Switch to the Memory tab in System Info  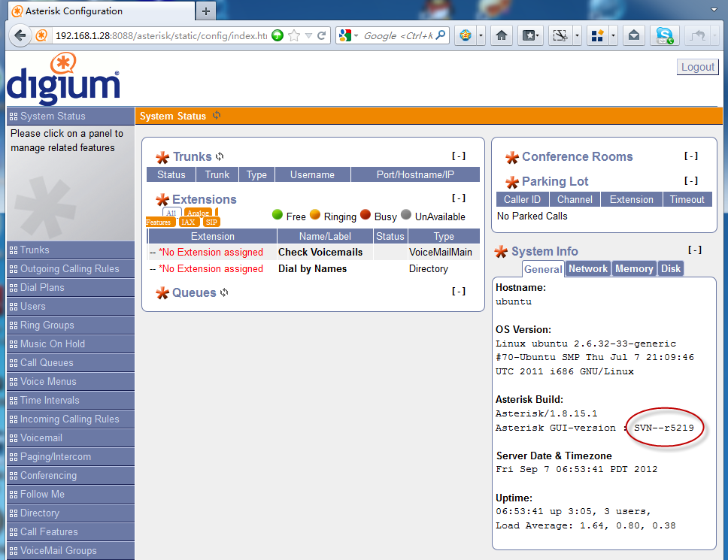(634, 268)
